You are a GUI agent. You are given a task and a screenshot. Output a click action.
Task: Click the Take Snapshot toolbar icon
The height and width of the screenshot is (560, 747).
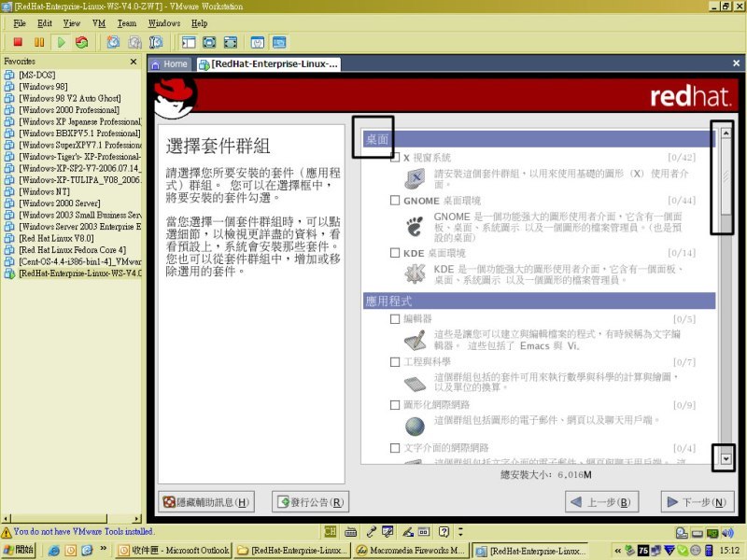pyautogui.click(x=113, y=42)
